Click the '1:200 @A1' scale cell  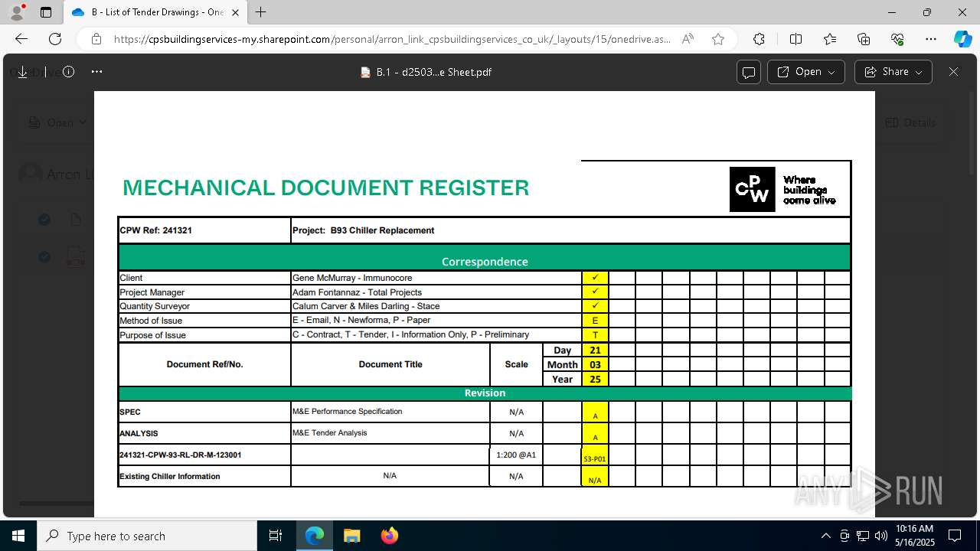tap(516, 455)
